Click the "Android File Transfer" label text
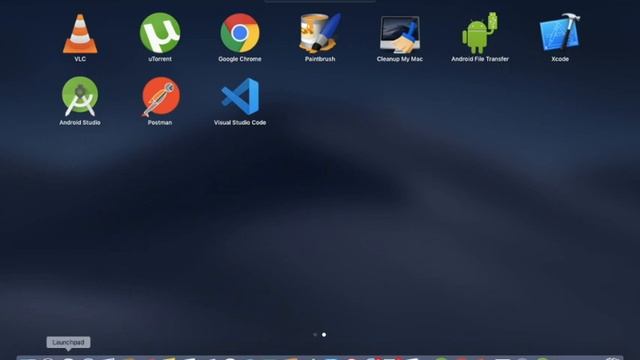 pos(480,59)
